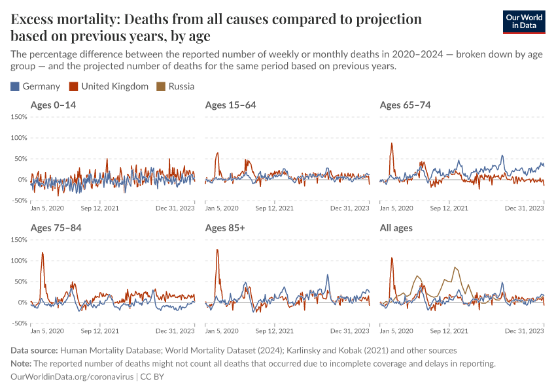The image size is (556, 392).
Task: Click Jan 5, 2020 marker in Ages 85+ chart
Action: [222, 331]
